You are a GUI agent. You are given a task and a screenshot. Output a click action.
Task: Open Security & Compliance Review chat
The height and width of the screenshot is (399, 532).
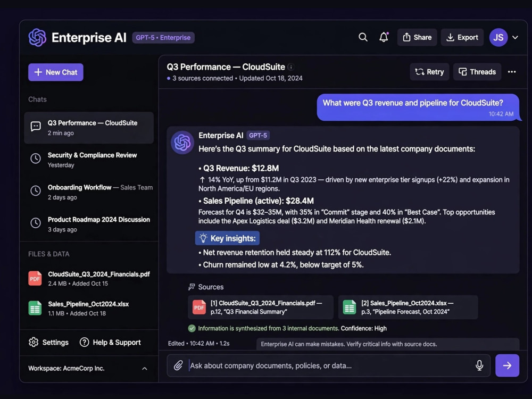89,160
